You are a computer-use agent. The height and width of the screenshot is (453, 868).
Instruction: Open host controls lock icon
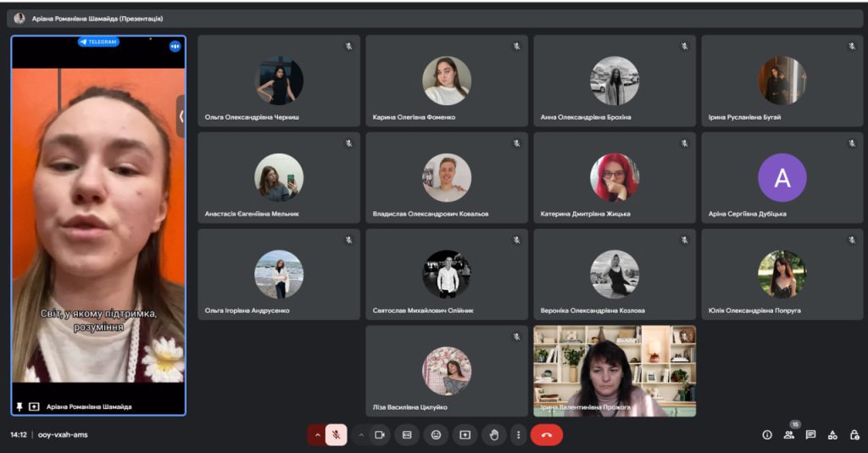854,435
